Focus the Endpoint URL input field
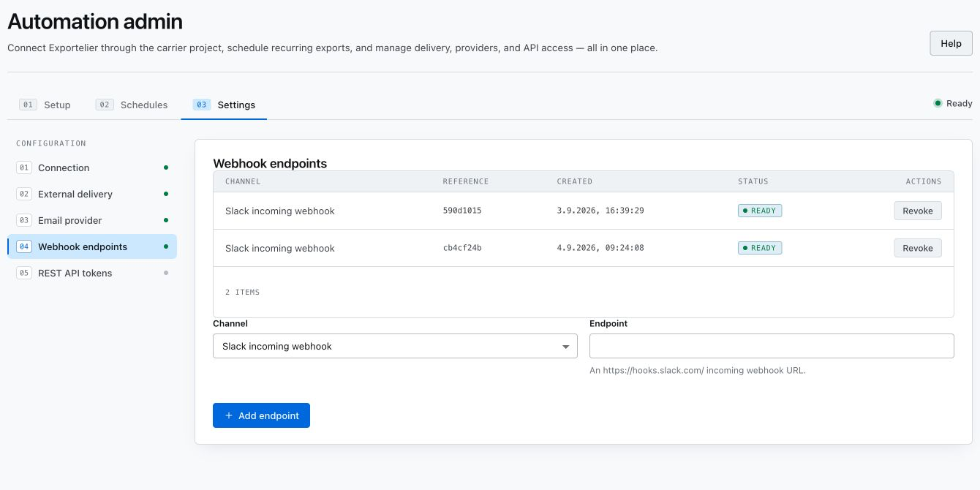 click(772, 346)
